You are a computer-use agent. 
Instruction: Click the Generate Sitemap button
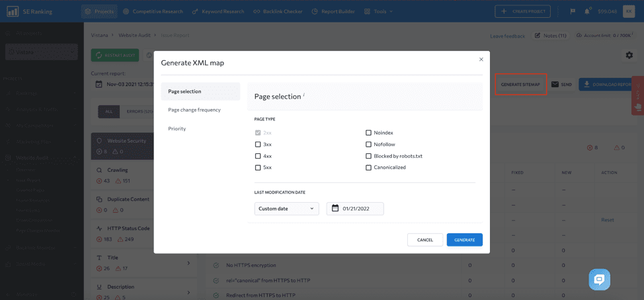click(x=520, y=85)
